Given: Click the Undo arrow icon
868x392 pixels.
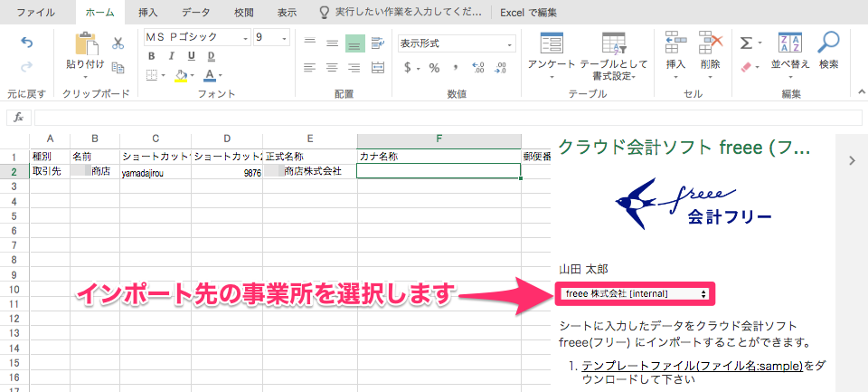Looking at the screenshot, I should coord(26,43).
